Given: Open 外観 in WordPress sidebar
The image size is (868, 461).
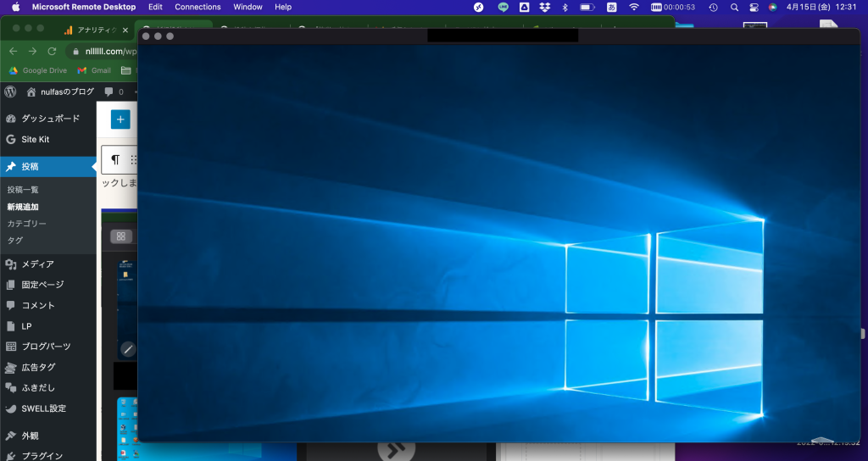Looking at the screenshot, I should point(48,436).
